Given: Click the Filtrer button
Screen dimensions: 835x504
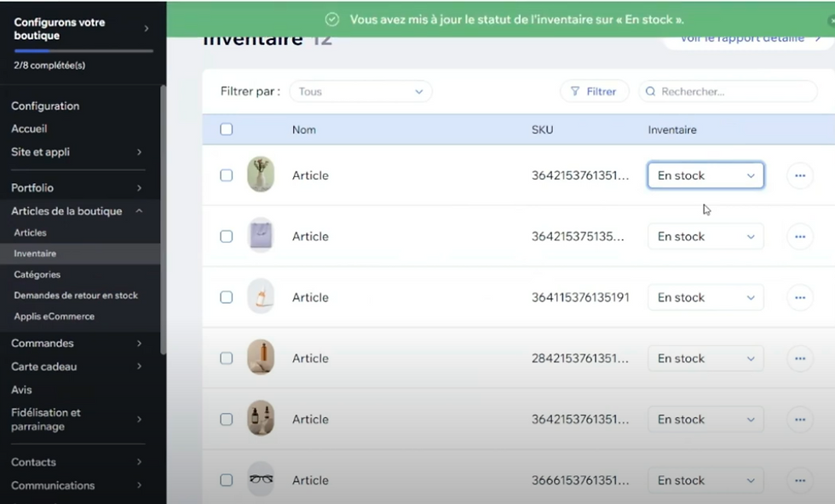Looking at the screenshot, I should tap(595, 92).
